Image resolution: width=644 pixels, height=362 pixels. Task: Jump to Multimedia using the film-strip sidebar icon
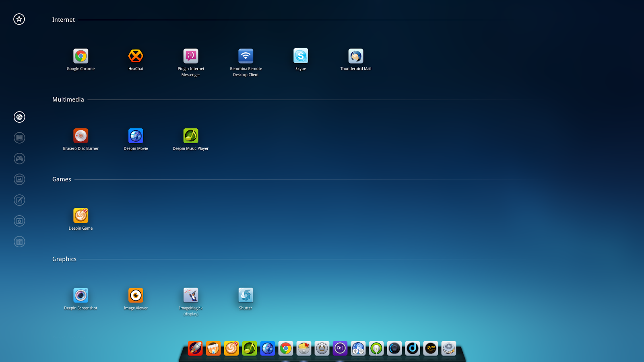click(x=19, y=138)
